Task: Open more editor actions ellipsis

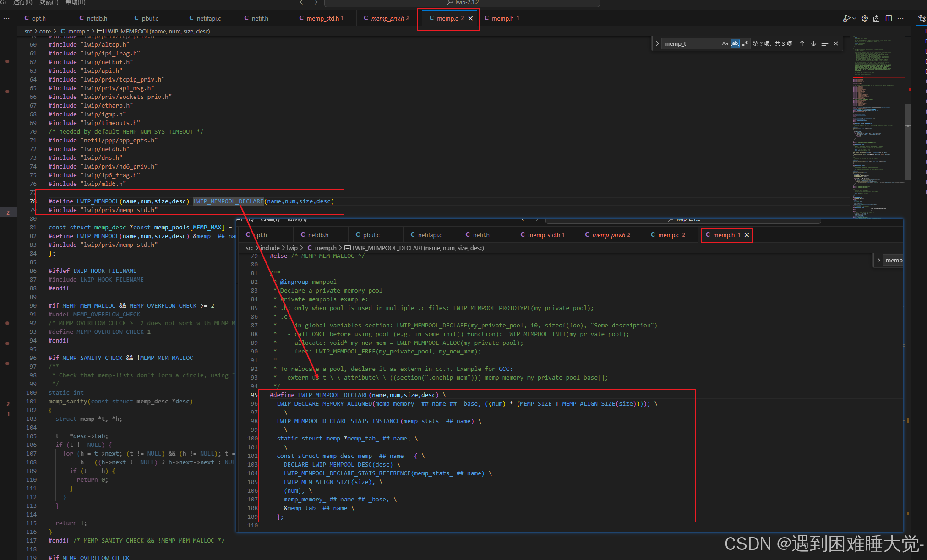Action: [900, 18]
